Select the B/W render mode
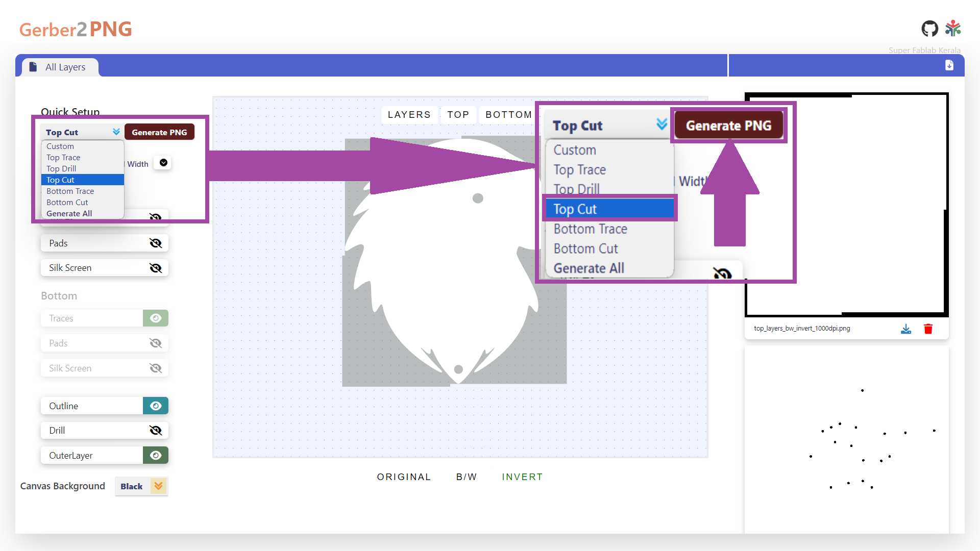Viewport: 980px width, 551px height. [466, 477]
